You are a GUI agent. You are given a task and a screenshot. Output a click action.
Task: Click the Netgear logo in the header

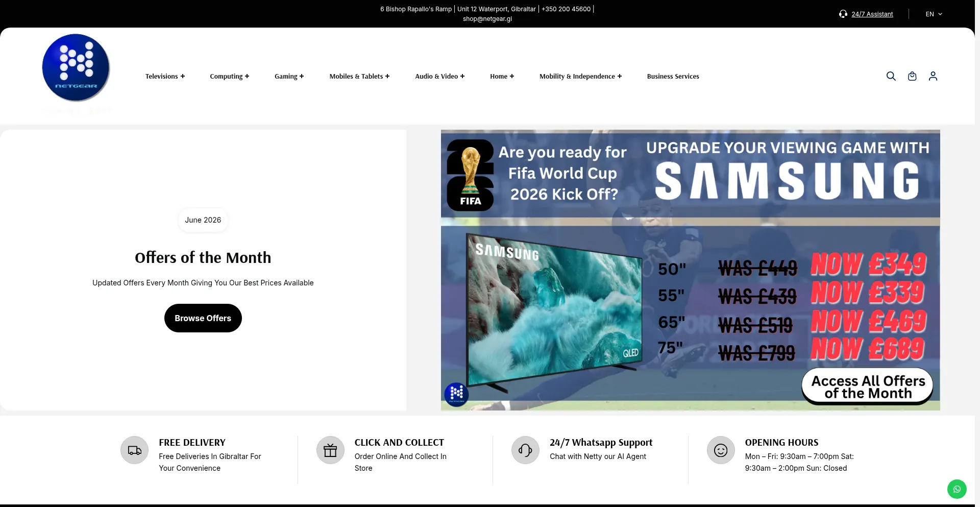point(76,67)
